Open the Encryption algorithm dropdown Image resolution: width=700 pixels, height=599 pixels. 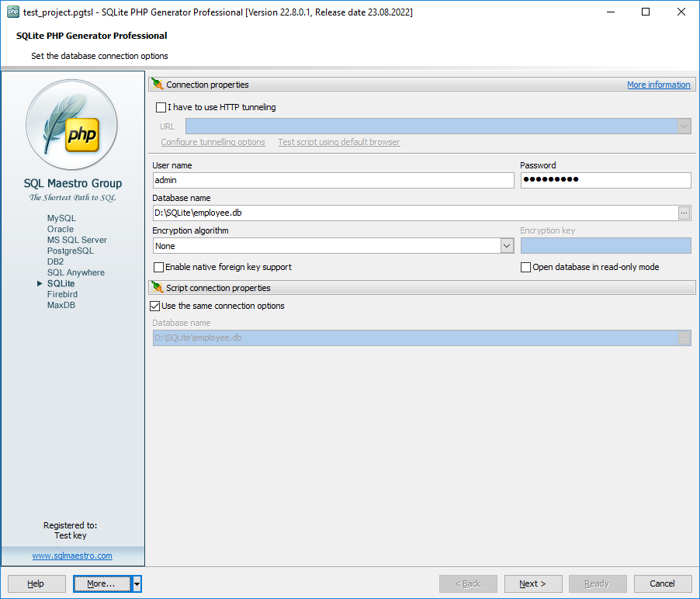(507, 246)
